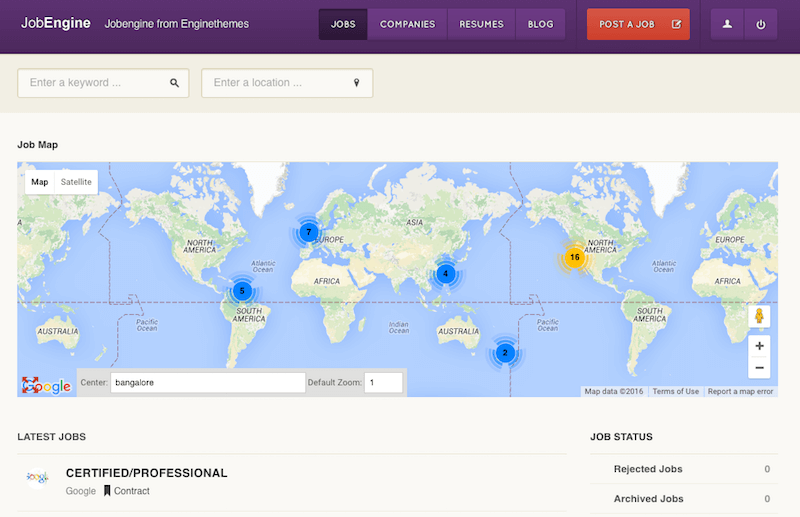
Task: Click the Google company logo thumbnail
Action: click(37, 478)
